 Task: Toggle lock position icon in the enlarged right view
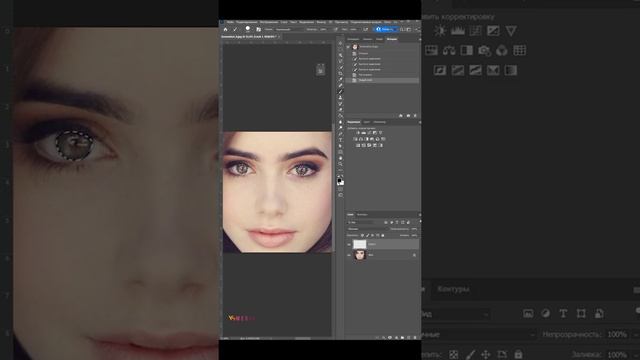tap(486, 354)
